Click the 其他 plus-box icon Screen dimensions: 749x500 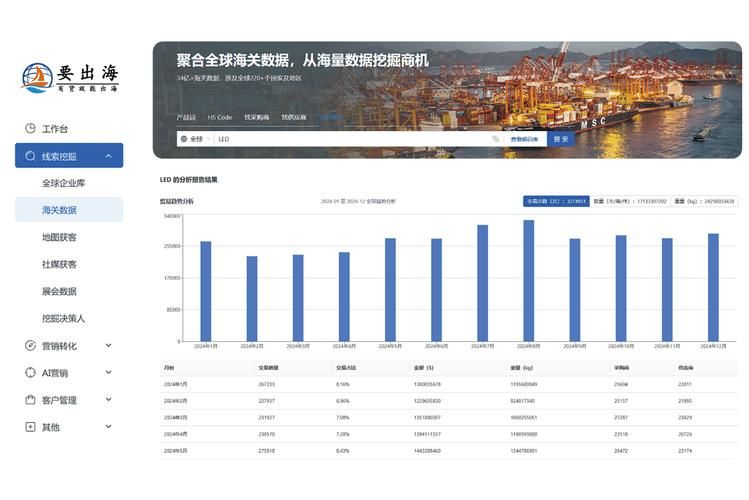tap(30, 427)
